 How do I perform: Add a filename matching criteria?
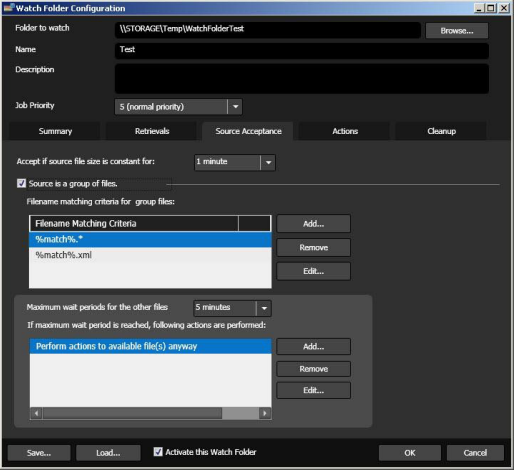coord(313,224)
